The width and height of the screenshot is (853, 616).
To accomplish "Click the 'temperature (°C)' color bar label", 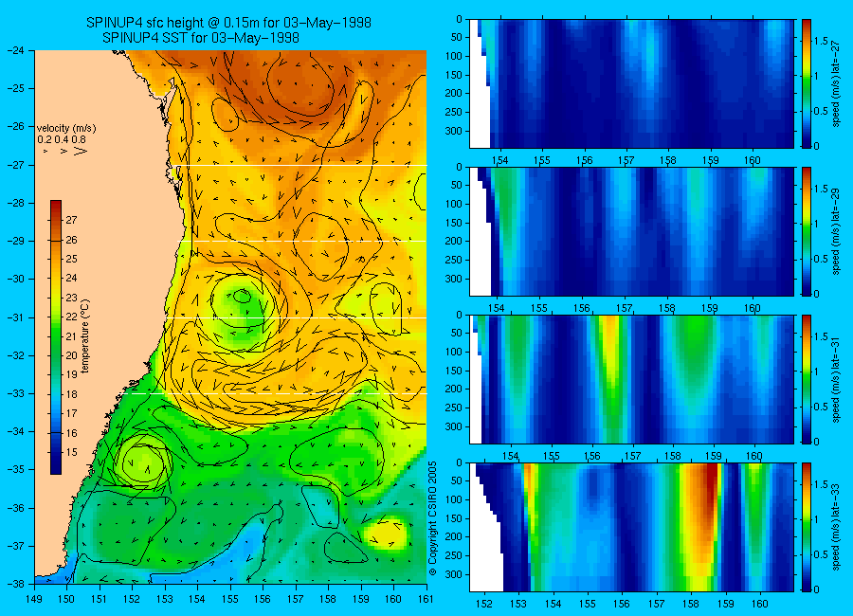I will click(x=85, y=336).
